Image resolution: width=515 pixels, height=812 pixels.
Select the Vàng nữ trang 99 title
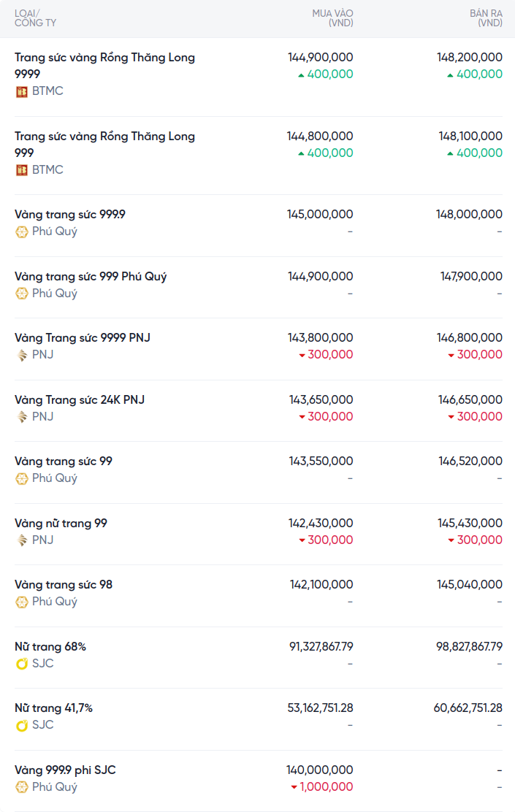point(61,524)
